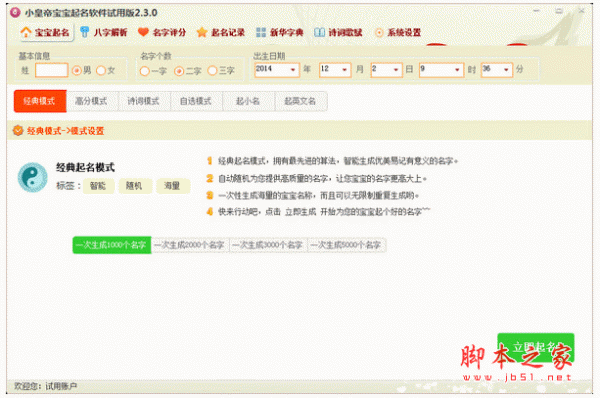Switch to the 起小名 tab

pos(249,101)
